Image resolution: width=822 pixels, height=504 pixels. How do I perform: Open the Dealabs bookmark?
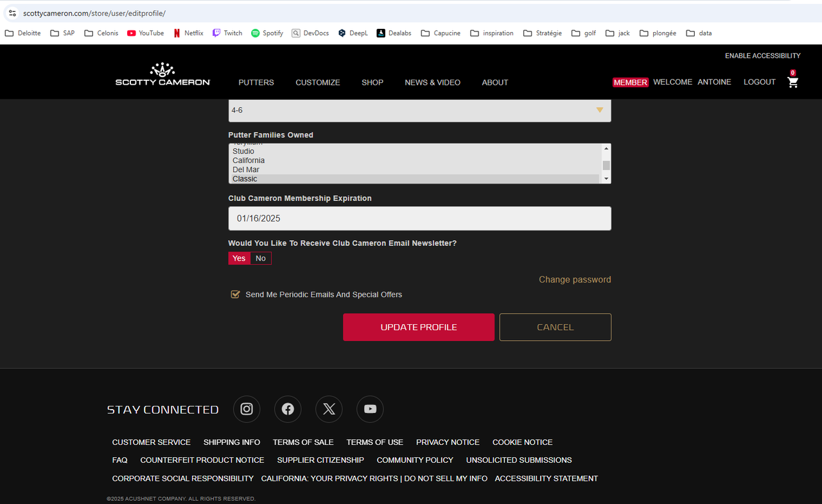pyautogui.click(x=394, y=33)
